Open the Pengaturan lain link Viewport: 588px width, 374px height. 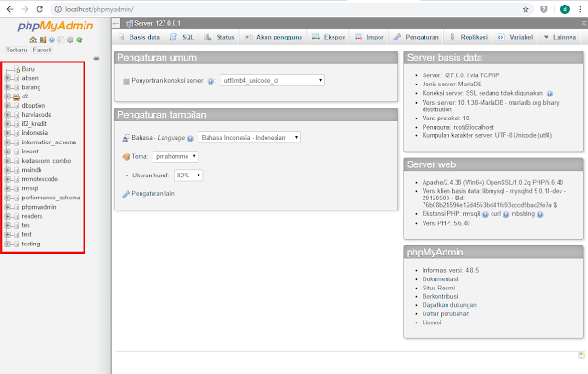point(153,194)
